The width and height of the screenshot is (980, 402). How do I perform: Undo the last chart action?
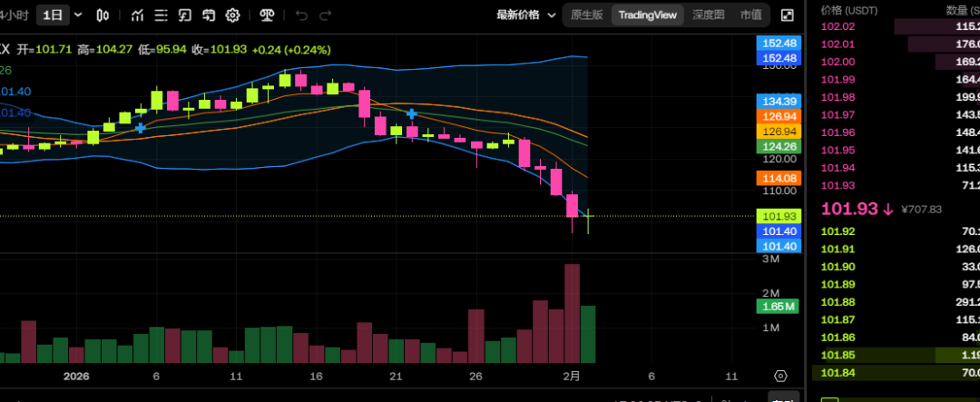click(x=302, y=15)
